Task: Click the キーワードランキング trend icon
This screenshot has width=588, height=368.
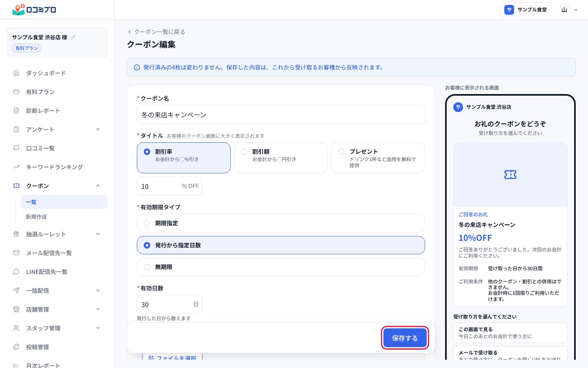Action: coord(16,167)
